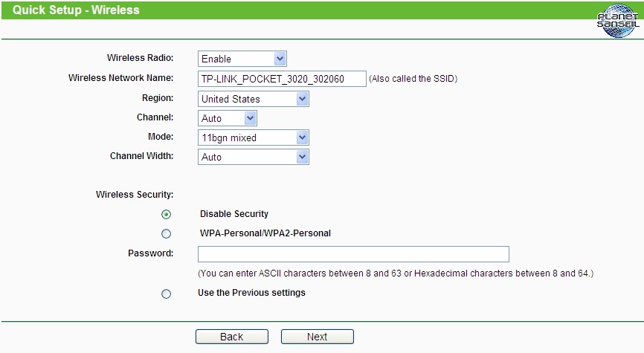
Task: Click the 'Also called the SSID' hint text
Action: [x=413, y=79]
